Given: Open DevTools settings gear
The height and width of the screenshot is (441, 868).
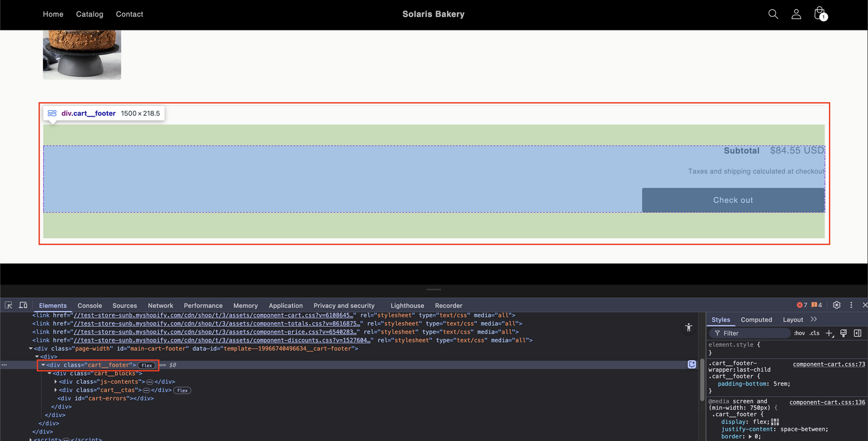Looking at the screenshot, I should (837, 305).
